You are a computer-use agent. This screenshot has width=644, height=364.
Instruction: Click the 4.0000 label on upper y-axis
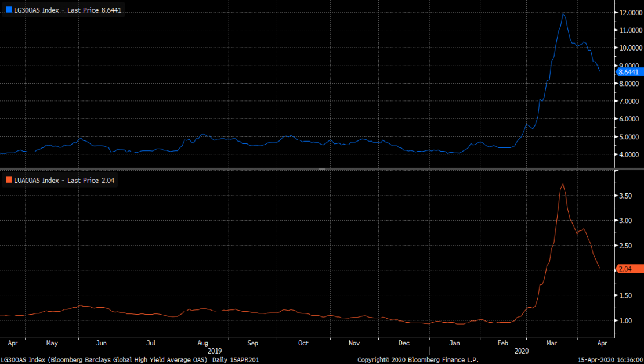[x=631, y=155]
